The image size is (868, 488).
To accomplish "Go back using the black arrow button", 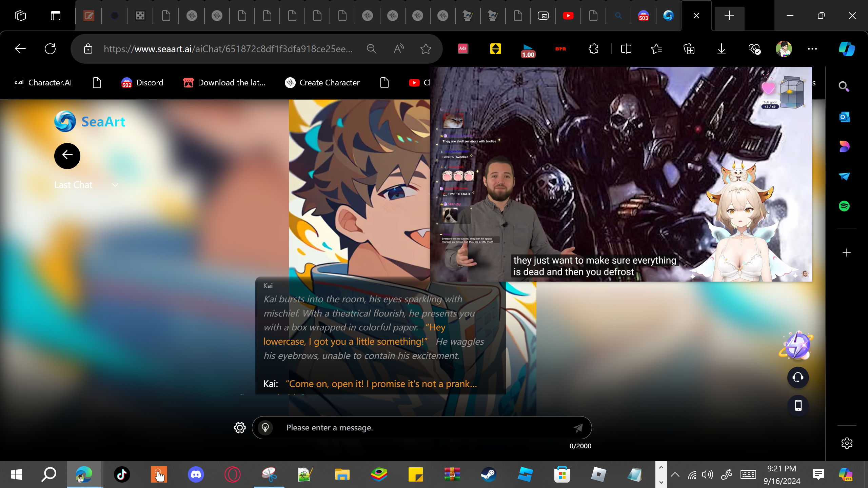I will click(x=67, y=156).
